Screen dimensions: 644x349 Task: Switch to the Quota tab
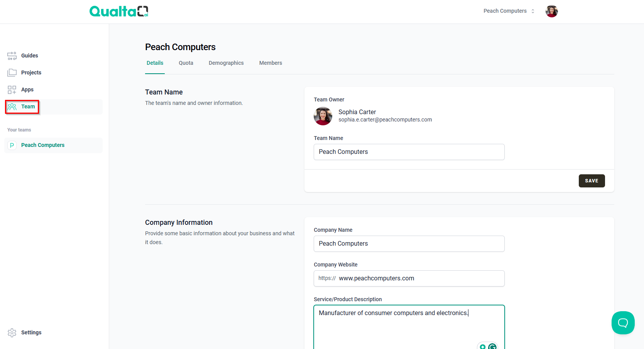(x=186, y=63)
